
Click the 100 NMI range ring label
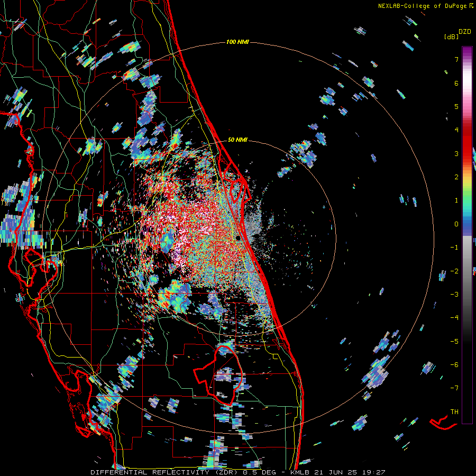[x=237, y=42]
